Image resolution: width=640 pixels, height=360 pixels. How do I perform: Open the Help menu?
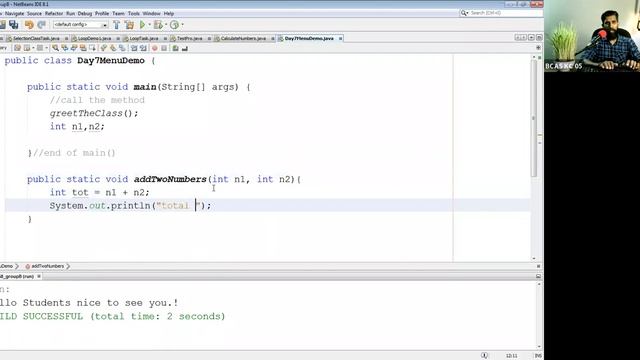click(x=169, y=13)
